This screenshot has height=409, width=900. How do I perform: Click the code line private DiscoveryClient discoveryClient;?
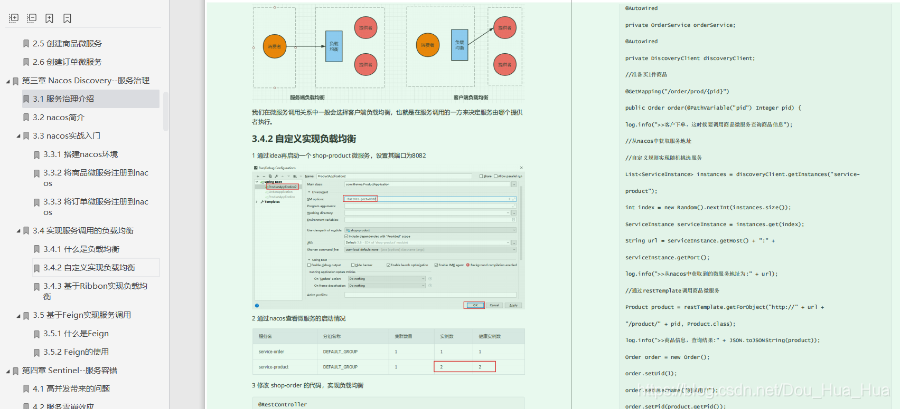[690, 59]
